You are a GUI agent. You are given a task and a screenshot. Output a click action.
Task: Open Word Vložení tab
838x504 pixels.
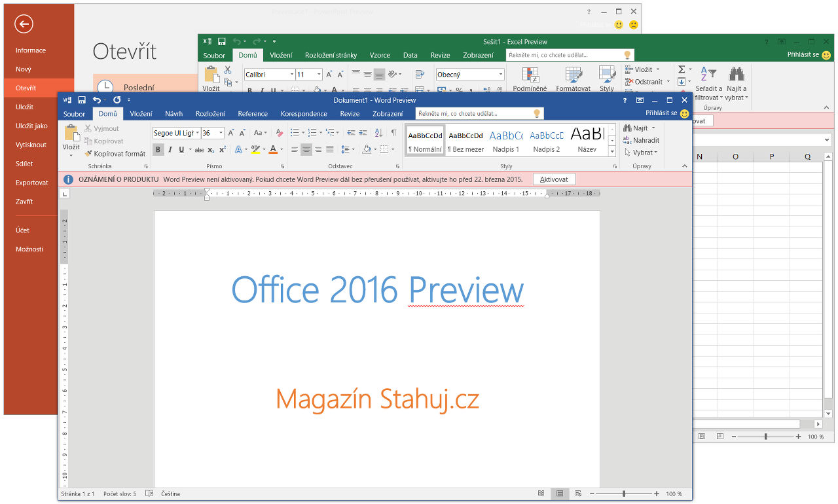pyautogui.click(x=141, y=114)
